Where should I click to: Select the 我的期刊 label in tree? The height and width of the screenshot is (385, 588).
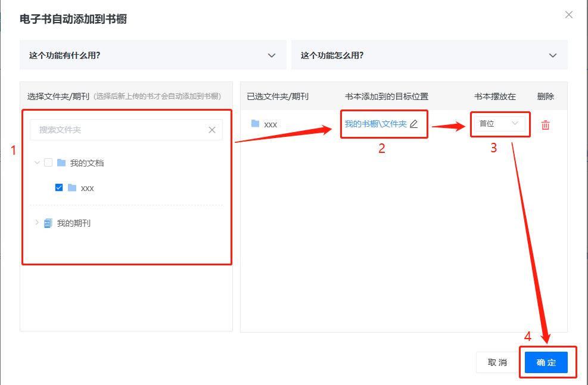tap(74, 224)
